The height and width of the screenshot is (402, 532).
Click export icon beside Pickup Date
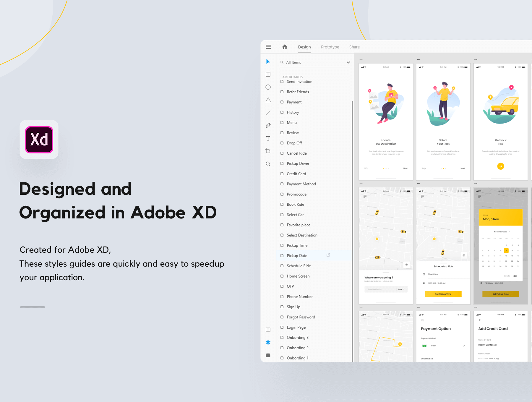coord(328,255)
